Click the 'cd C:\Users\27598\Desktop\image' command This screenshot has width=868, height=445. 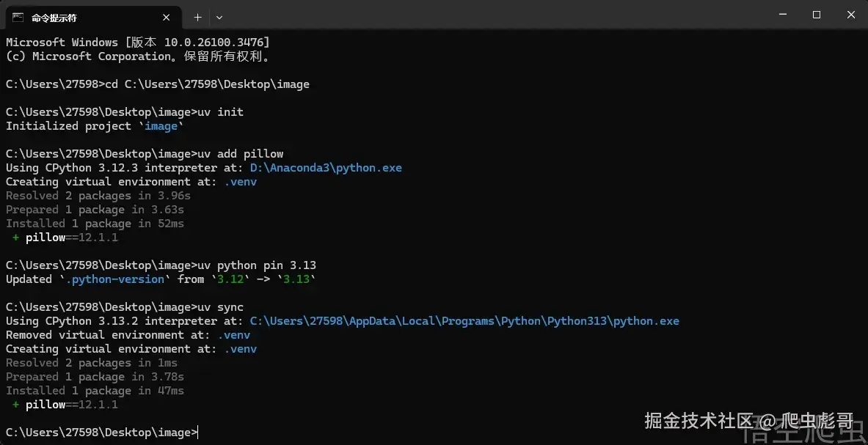coord(207,84)
